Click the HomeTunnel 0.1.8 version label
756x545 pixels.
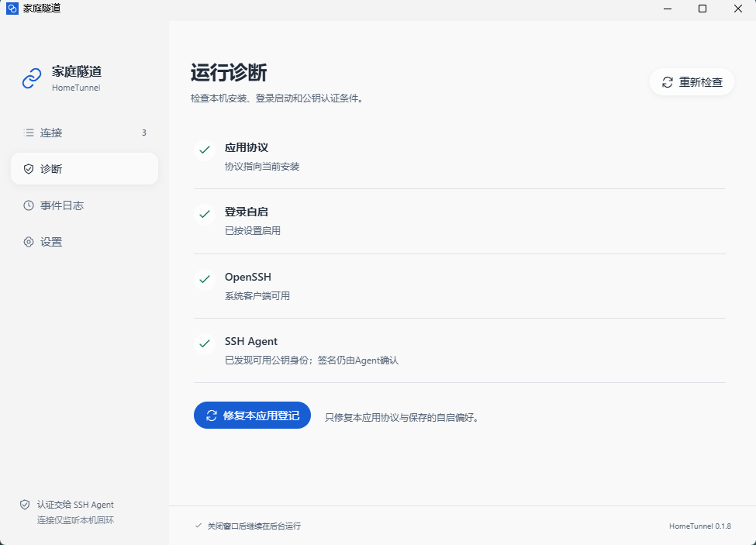pyautogui.click(x=700, y=526)
